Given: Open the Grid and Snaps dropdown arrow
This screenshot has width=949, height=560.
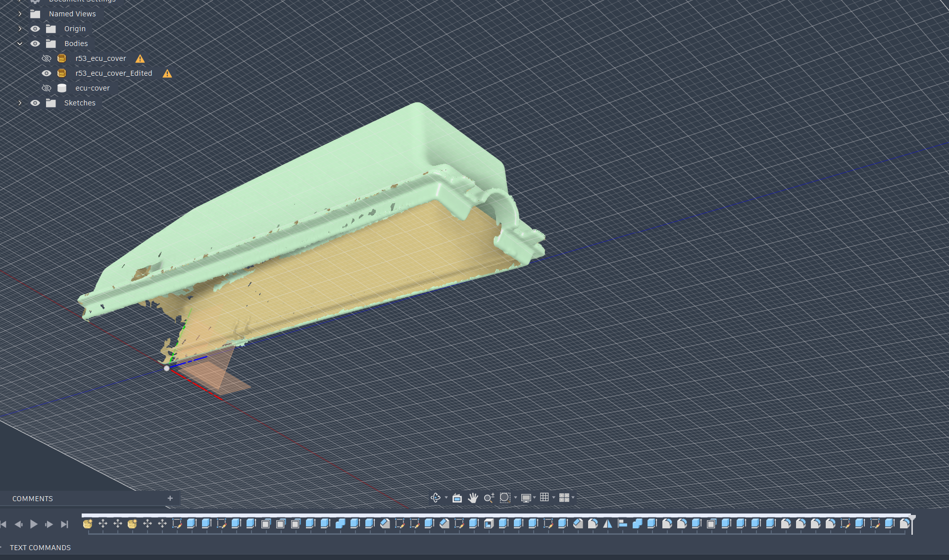Looking at the screenshot, I should click(x=553, y=498).
